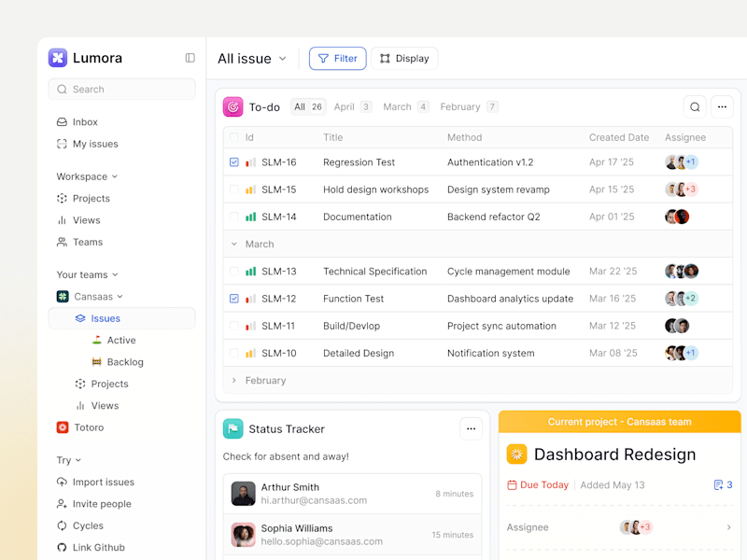747x560 pixels.
Task: Open Views under Cansaas team
Action: tap(97, 406)
